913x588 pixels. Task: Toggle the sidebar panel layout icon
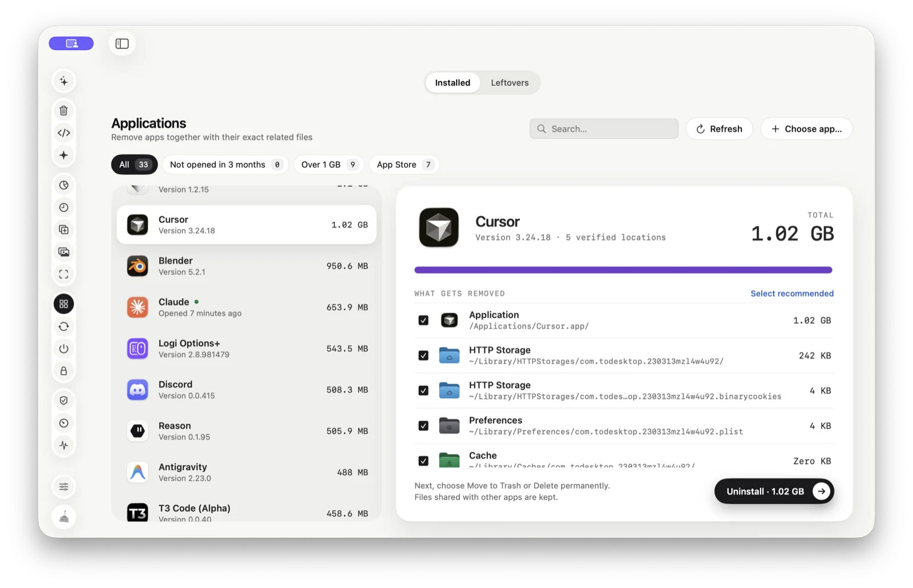pyautogui.click(x=122, y=43)
